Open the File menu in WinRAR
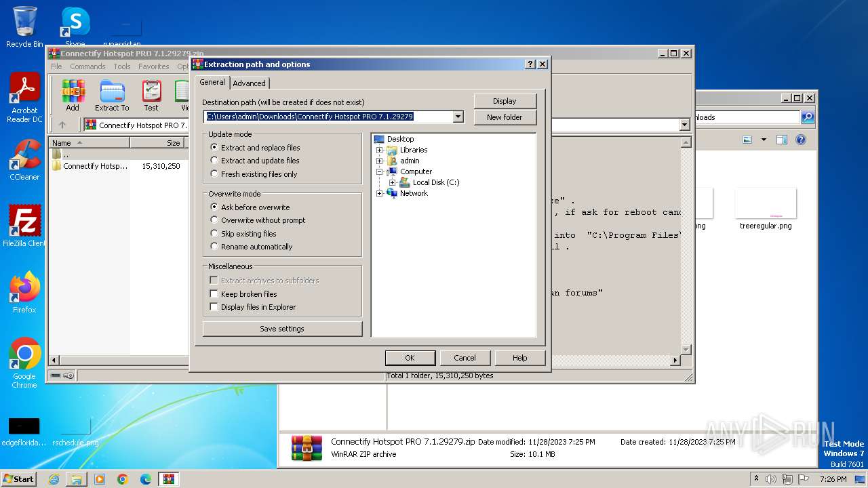Viewport: 868px width, 488px height. tap(56, 66)
